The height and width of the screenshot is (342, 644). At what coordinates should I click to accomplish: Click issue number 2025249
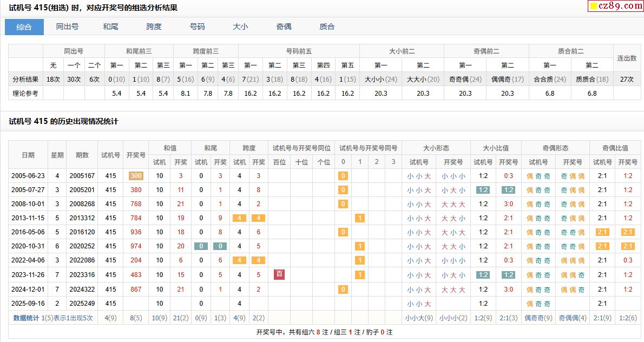click(x=82, y=304)
